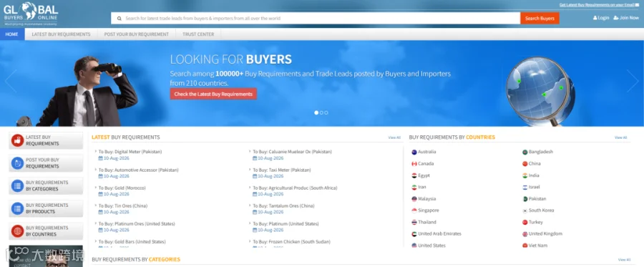The image size is (644, 267).
Task: Click the Australia flag icon
Action: [x=414, y=152]
